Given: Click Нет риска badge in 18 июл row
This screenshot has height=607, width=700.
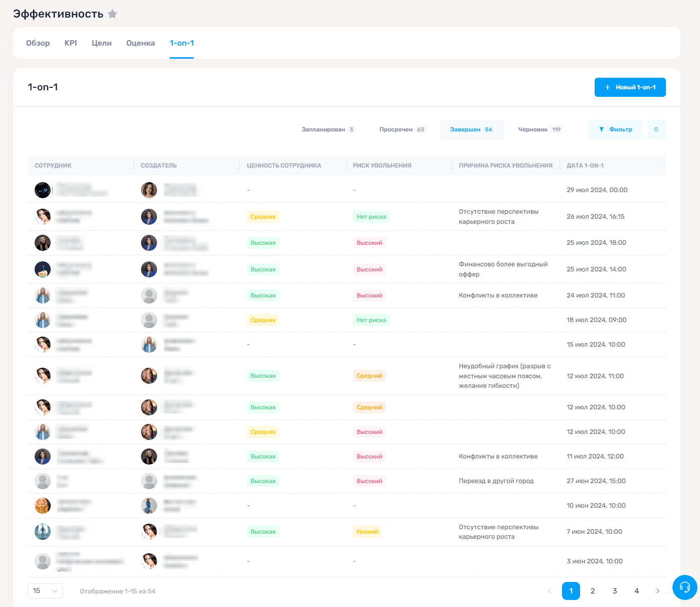Looking at the screenshot, I should tap(371, 320).
